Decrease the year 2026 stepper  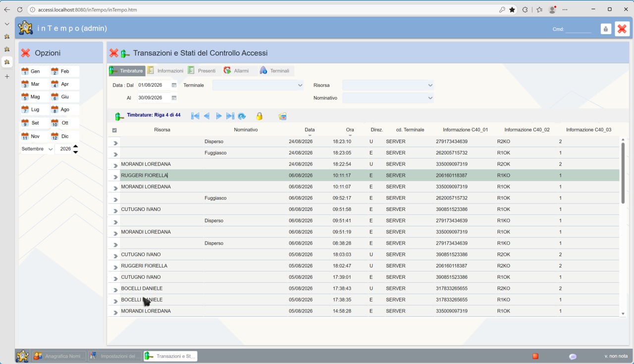(75, 152)
